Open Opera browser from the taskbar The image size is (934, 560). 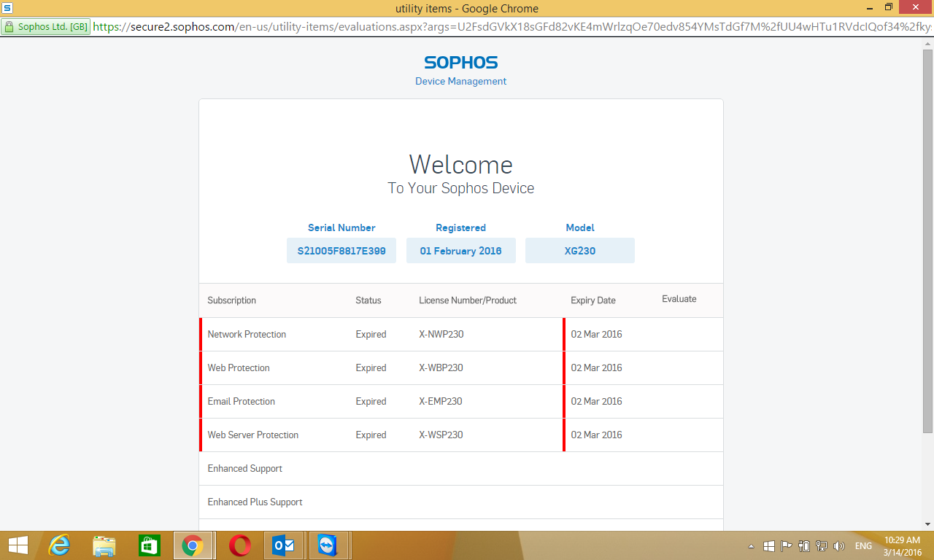point(240,545)
